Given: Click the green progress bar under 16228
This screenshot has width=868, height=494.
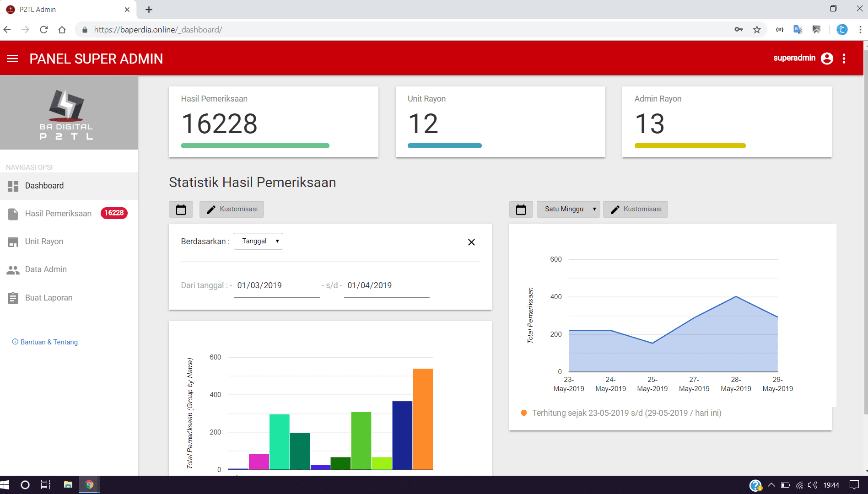Looking at the screenshot, I should pyautogui.click(x=255, y=146).
